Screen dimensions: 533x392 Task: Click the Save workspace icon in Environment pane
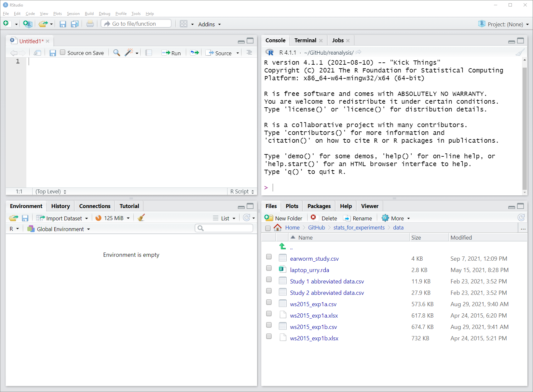point(25,218)
